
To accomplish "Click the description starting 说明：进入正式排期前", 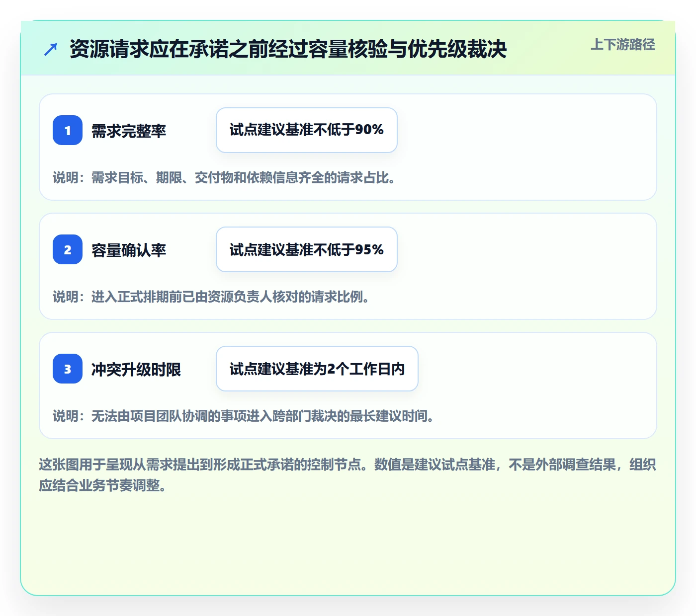I will tap(211, 297).
